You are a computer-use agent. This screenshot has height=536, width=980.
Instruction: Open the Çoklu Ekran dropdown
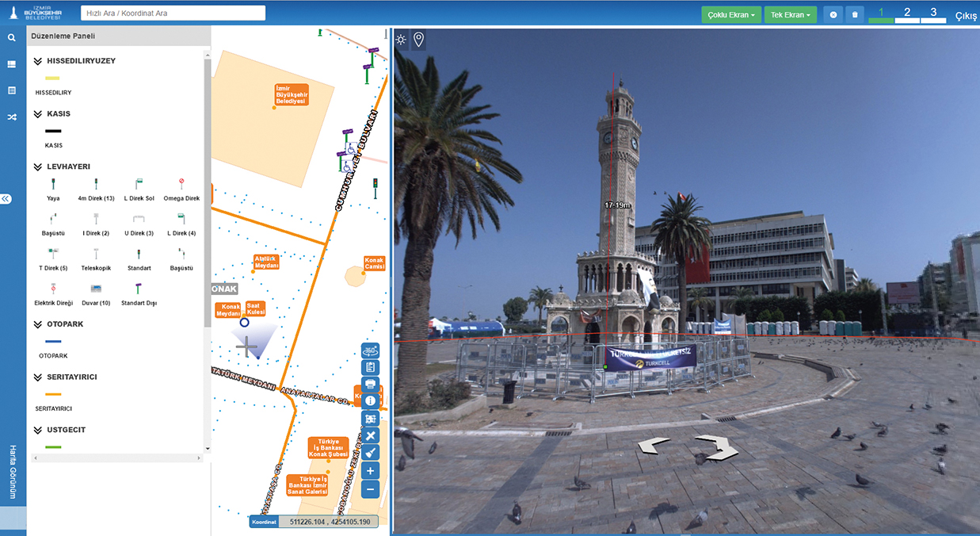[731, 15]
